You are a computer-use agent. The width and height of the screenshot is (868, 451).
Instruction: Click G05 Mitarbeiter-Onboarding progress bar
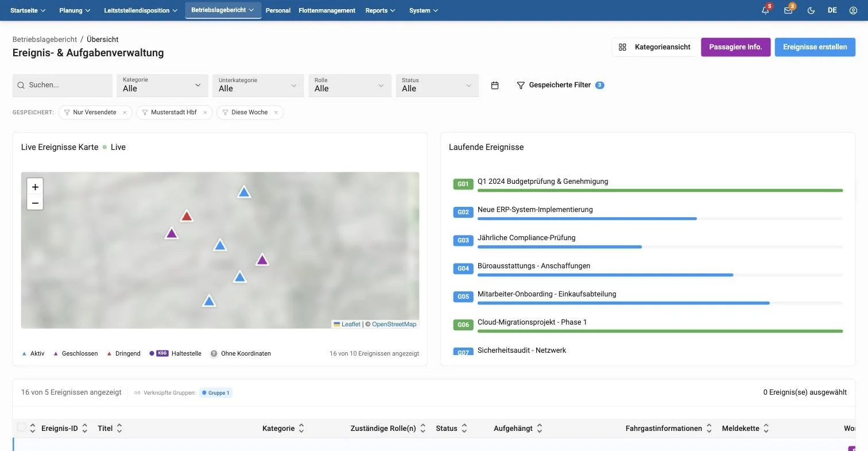pyautogui.click(x=660, y=303)
